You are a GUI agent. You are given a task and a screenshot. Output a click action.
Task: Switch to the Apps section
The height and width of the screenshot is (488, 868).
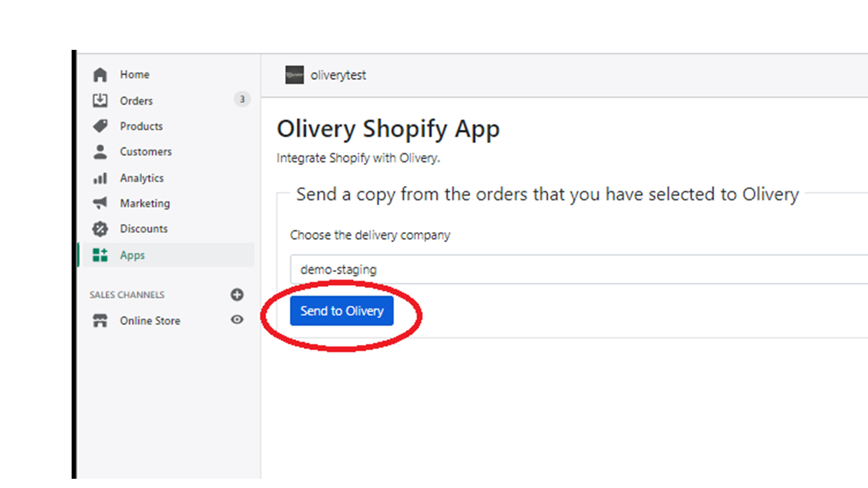(x=132, y=255)
